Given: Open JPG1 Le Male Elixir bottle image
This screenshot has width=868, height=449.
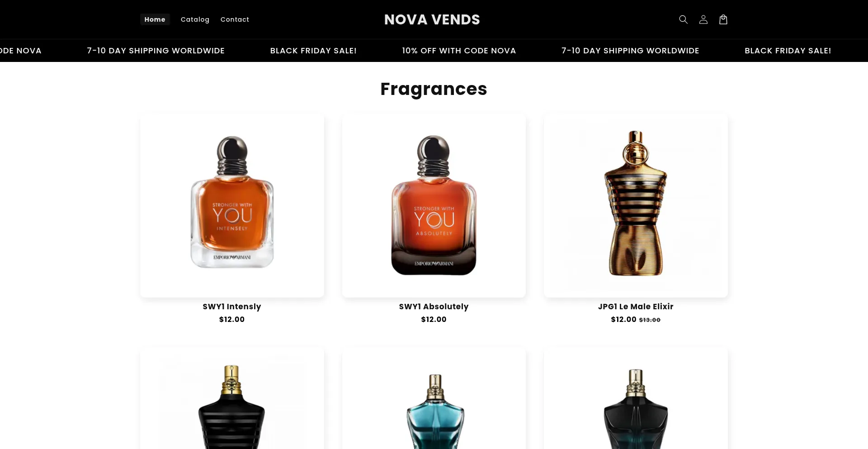Looking at the screenshot, I should click(x=636, y=205).
